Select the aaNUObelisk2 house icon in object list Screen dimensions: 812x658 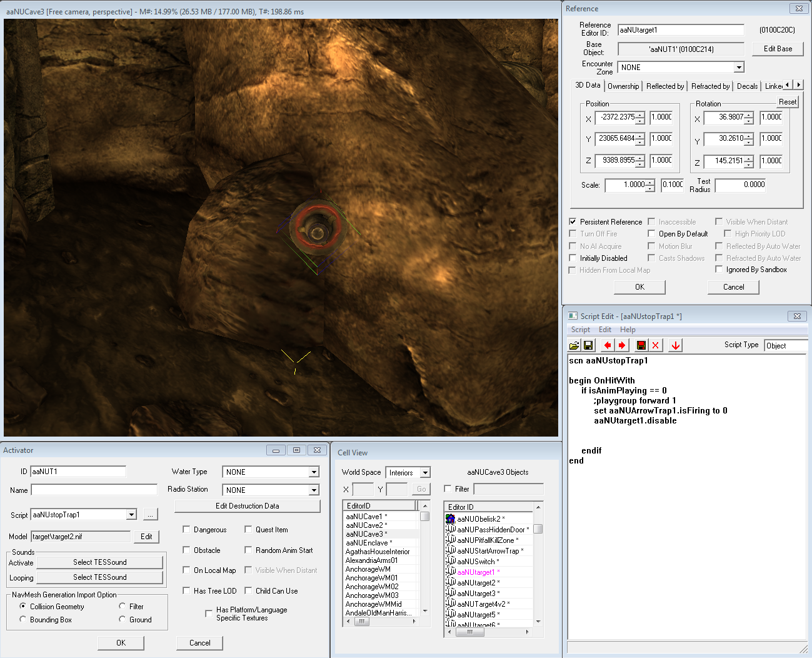(450, 519)
